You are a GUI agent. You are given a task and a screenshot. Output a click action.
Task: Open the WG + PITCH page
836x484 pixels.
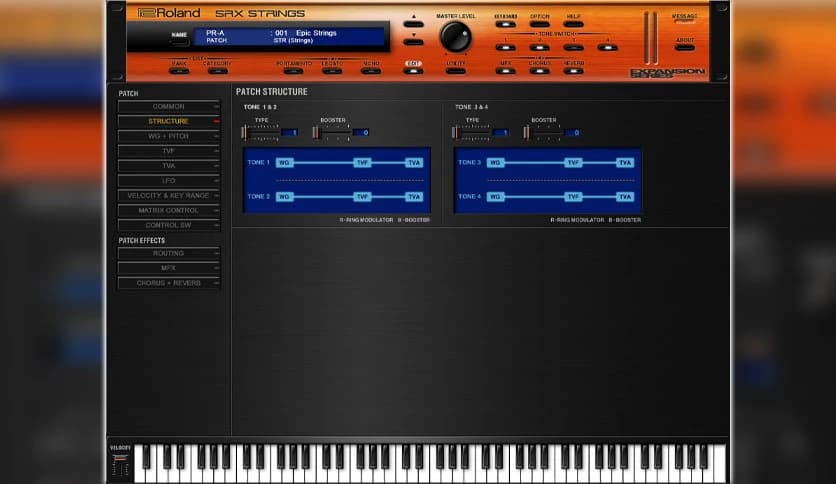point(168,136)
